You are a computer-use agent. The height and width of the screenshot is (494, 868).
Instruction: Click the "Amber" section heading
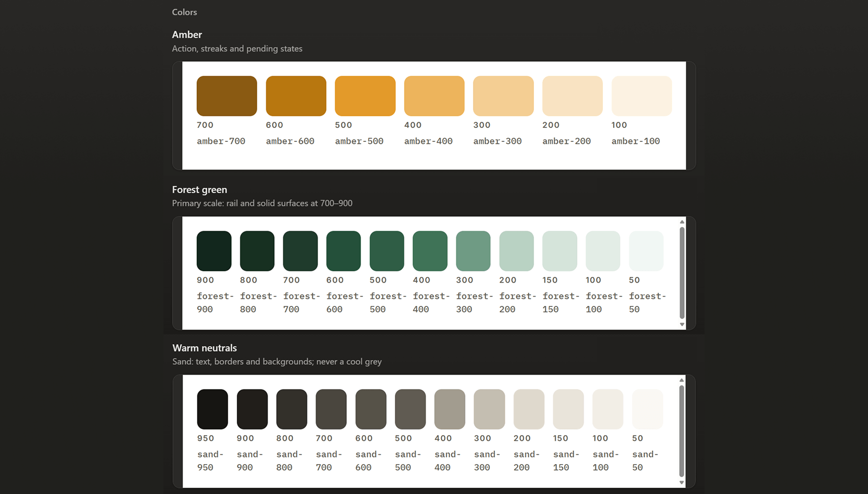(187, 35)
